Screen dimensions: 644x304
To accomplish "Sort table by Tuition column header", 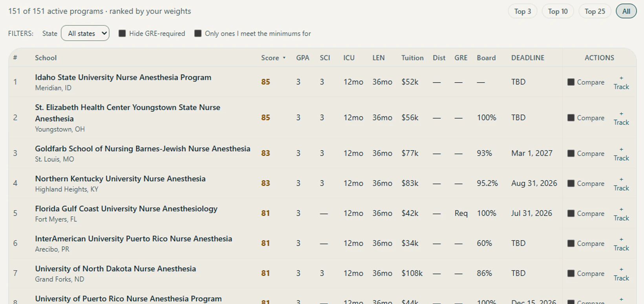I will click(412, 58).
